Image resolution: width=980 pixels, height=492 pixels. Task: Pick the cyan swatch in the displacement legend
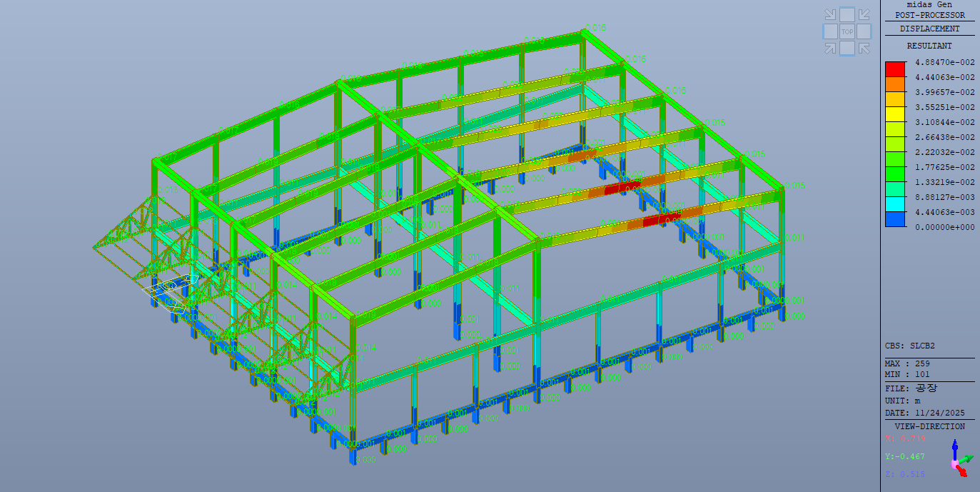click(895, 204)
